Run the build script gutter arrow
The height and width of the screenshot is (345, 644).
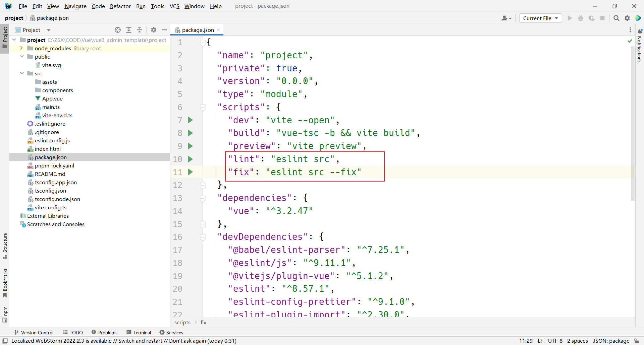point(191,133)
